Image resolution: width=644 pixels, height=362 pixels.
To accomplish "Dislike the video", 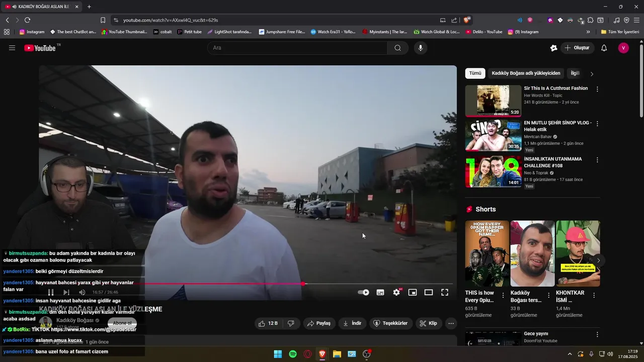I will (x=291, y=323).
